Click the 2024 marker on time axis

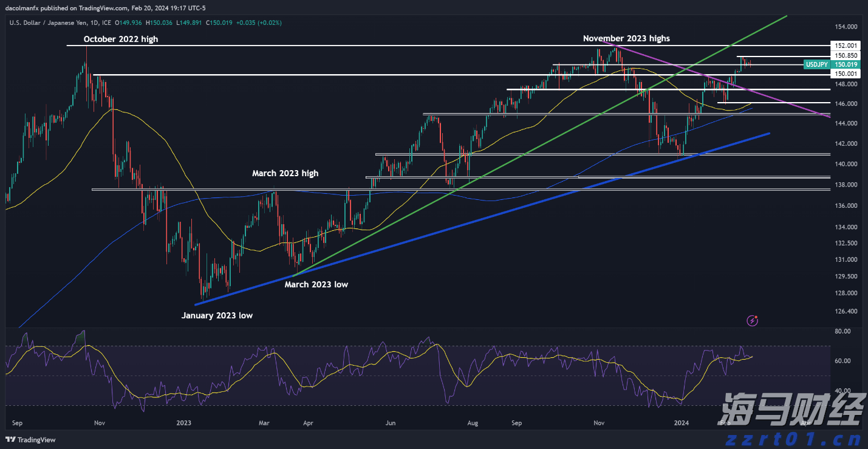(x=682, y=422)
